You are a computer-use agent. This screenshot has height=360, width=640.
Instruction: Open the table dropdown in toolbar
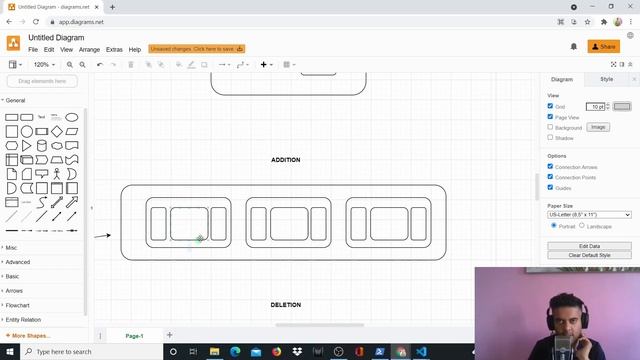(x=289, y=64)
